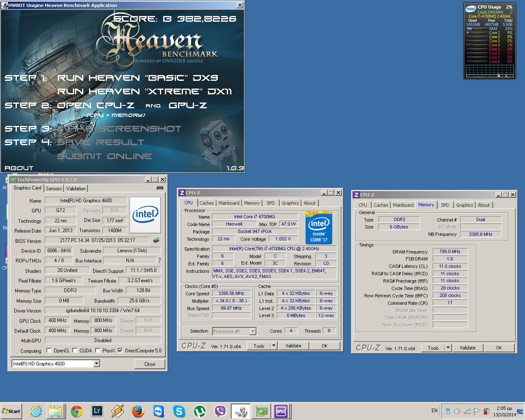The image size is (525, 420).
Task: Enable the CUDA checkbox
Action: [x=75, y=350]
